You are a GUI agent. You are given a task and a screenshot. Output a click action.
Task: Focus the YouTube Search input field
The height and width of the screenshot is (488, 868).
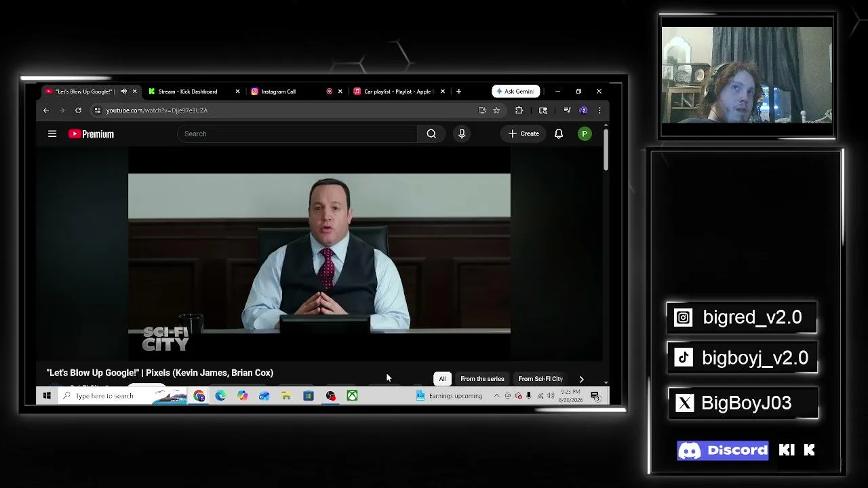[x=298, y=134]
